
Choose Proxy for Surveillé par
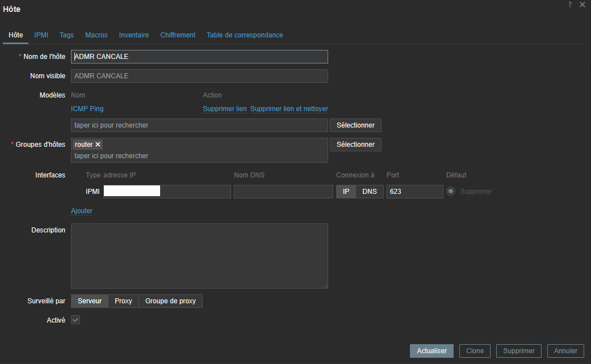(123, 301)
